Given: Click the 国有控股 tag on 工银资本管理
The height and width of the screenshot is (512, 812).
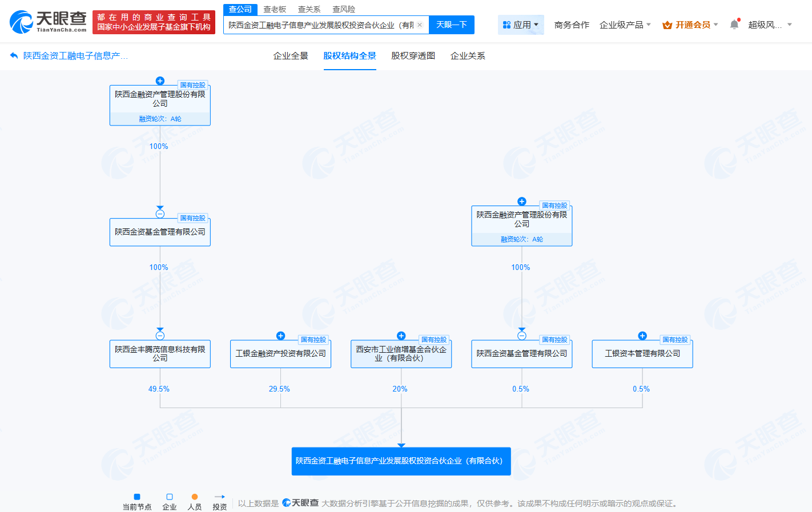Looking at the screenshot, I should (675, 340).
